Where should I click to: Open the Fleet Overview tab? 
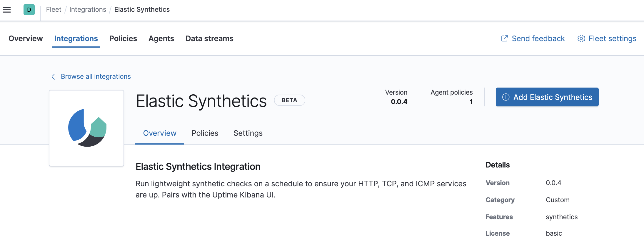26,38
